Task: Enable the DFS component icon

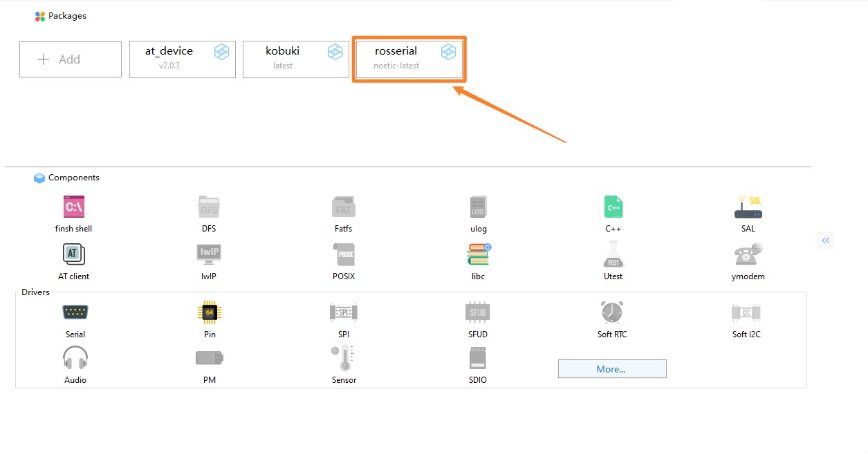Action: pyautogui.click(x=209, y=207)
